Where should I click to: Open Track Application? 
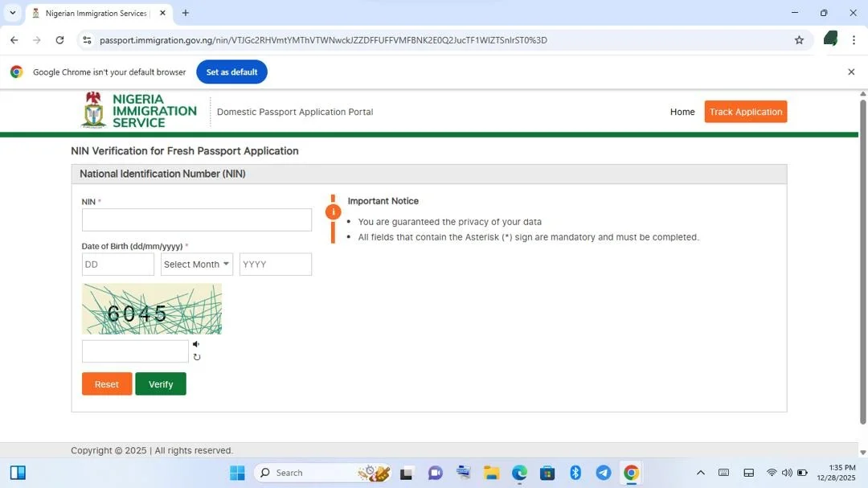745,112
